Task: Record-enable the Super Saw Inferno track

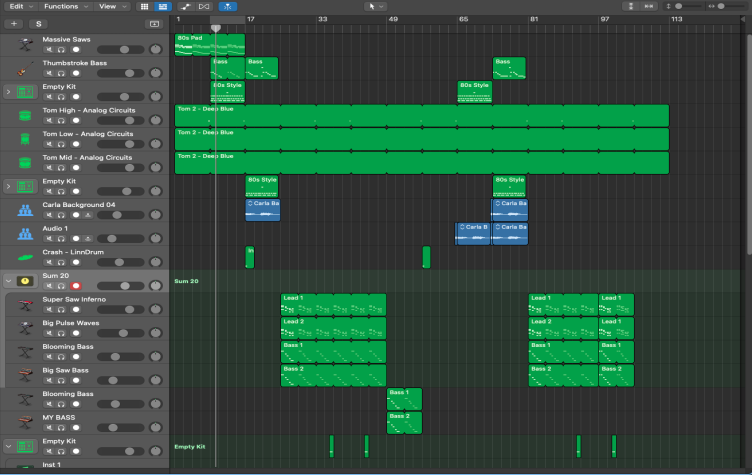Action: 76,310
